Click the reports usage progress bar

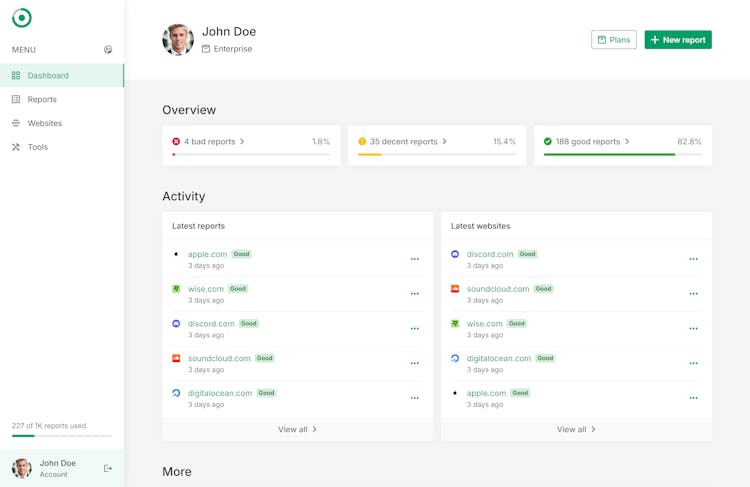[62, 436]
